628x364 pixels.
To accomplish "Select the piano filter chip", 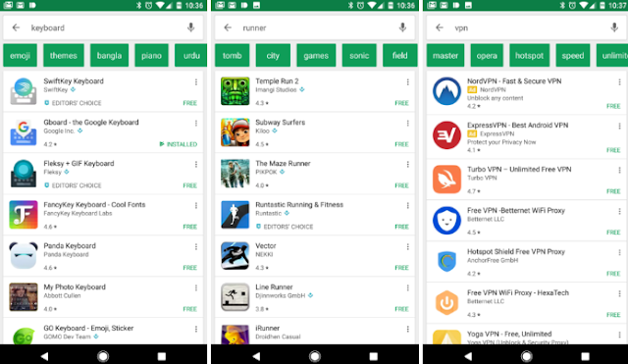I will [x=151, y=55].
